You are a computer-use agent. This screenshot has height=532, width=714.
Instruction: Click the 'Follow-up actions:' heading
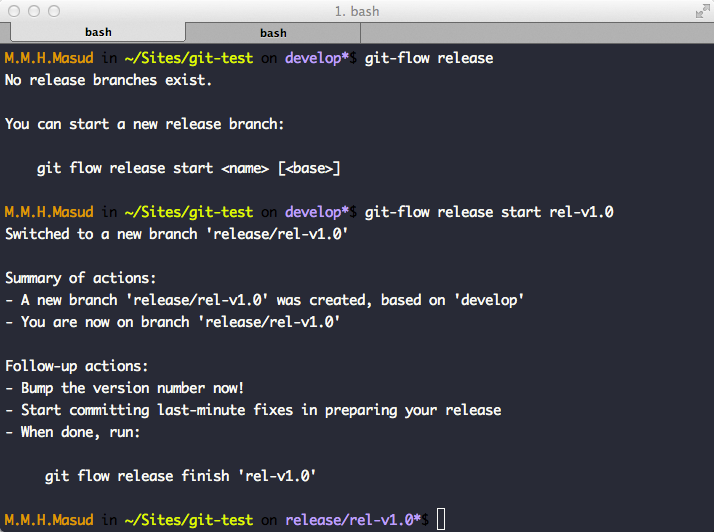pyautogui.click(x=76, y=366)
